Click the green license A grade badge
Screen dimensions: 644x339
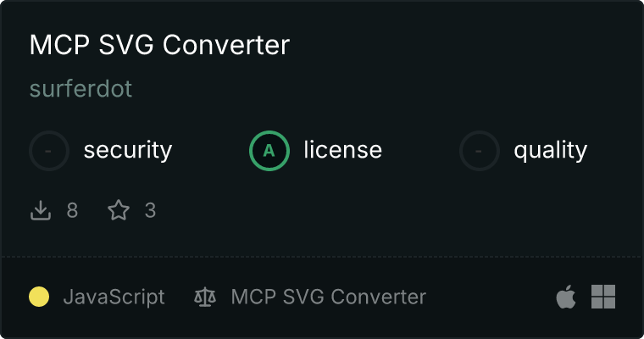tap(269, 151)
